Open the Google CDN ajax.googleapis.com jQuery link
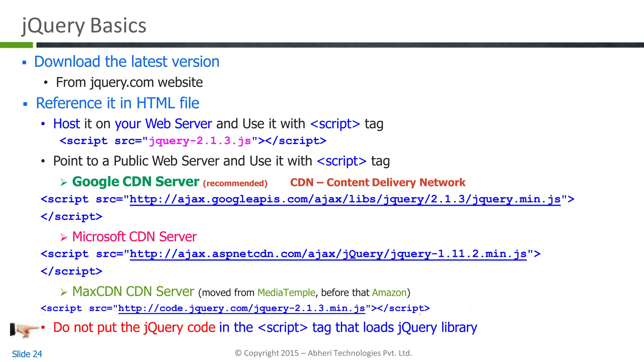Screen dimensions: 644x362 tap(345, 200)
